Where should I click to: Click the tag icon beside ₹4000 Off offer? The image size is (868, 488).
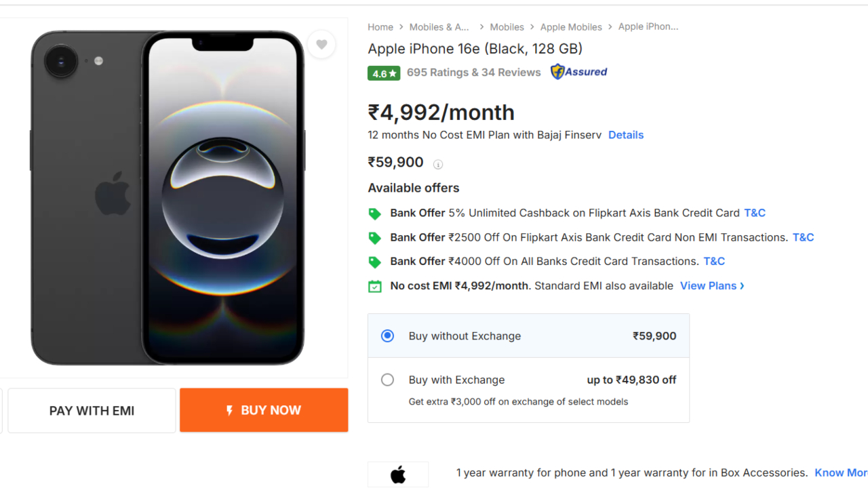pos(374,262)
